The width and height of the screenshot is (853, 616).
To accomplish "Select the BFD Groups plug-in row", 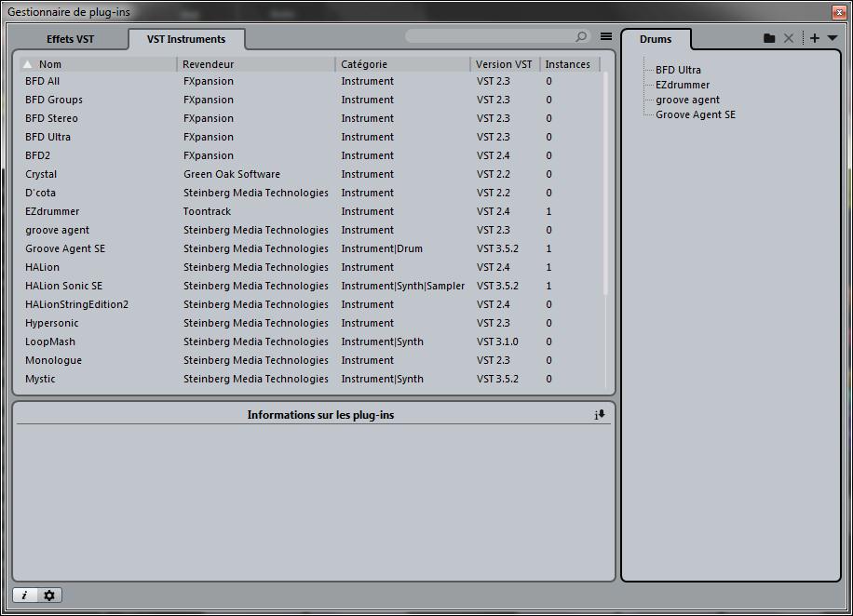I will coord(311,100).
